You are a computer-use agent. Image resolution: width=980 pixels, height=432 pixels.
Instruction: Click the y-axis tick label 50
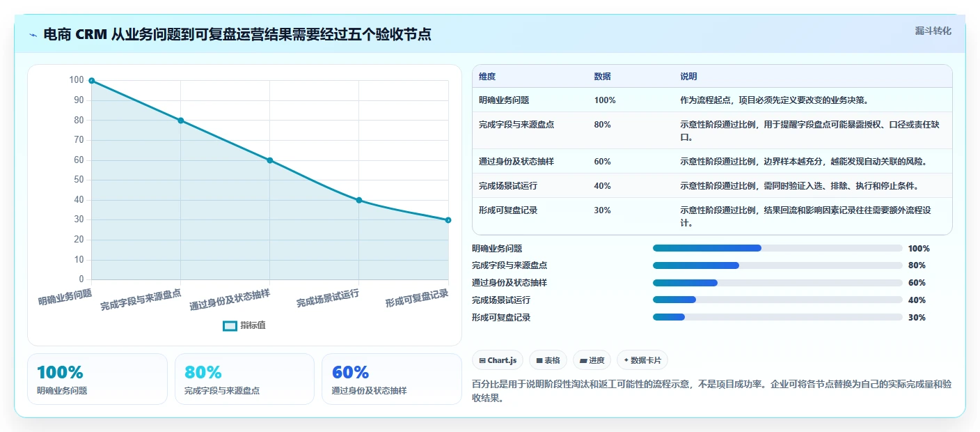[x=78, y=180]
